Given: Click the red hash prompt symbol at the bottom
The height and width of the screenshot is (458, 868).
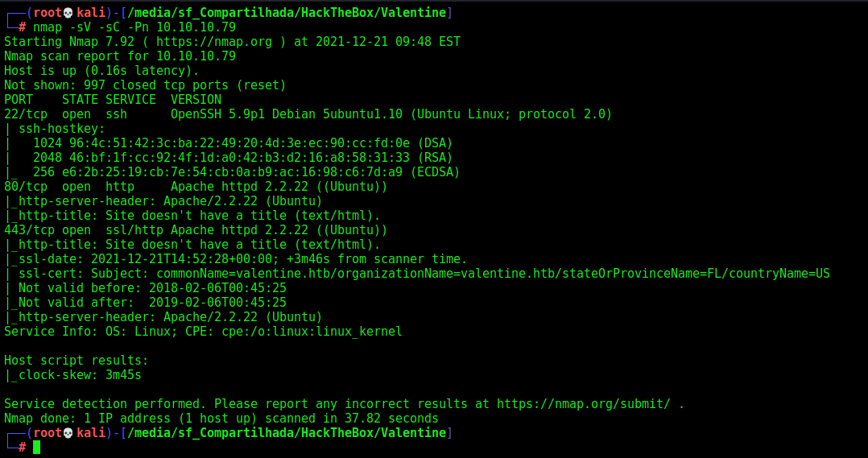Looking at the screenshot, I should [x=23, y=447].
